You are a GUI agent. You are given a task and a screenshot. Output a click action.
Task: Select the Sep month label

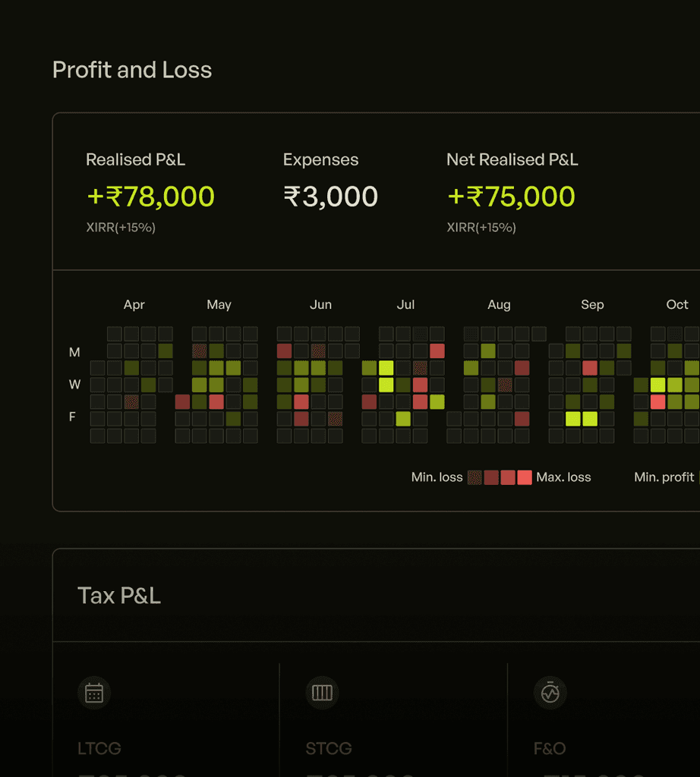click(x=592, y=304)
